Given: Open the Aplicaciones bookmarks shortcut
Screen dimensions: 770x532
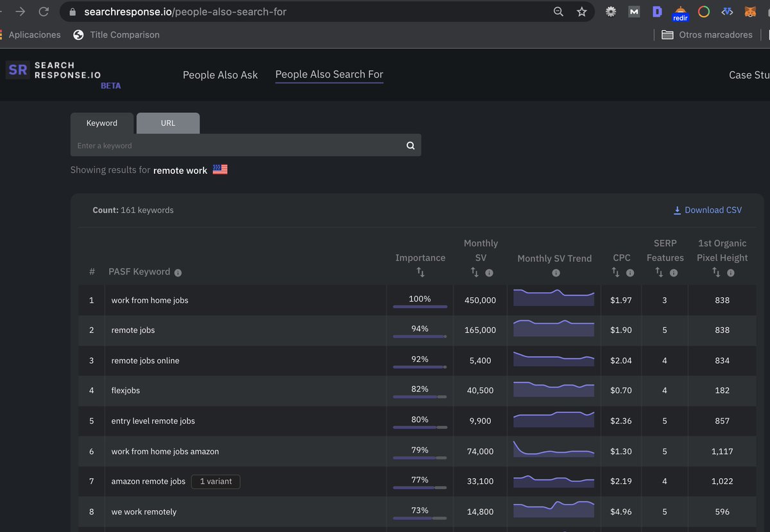Looking at the screenshot, I should [x=31, y=35].
